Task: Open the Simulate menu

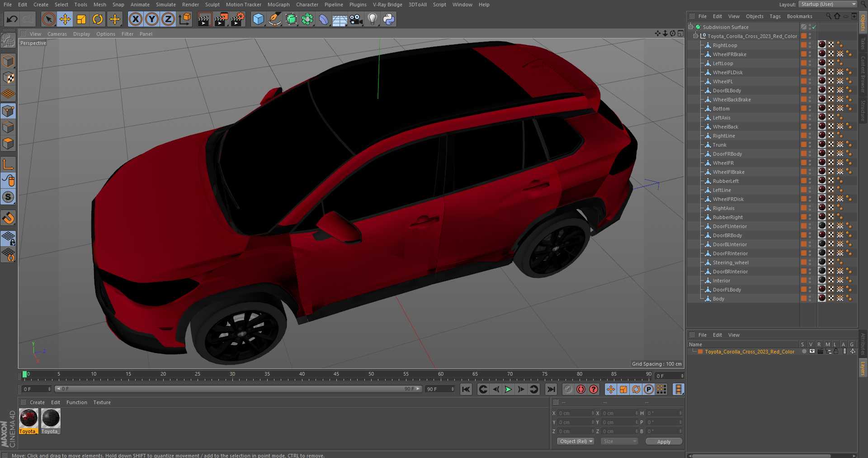Action: point(166,5)
